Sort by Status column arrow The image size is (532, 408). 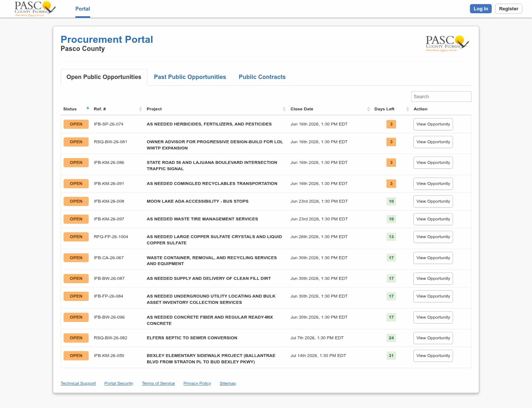tap(88, 108)
